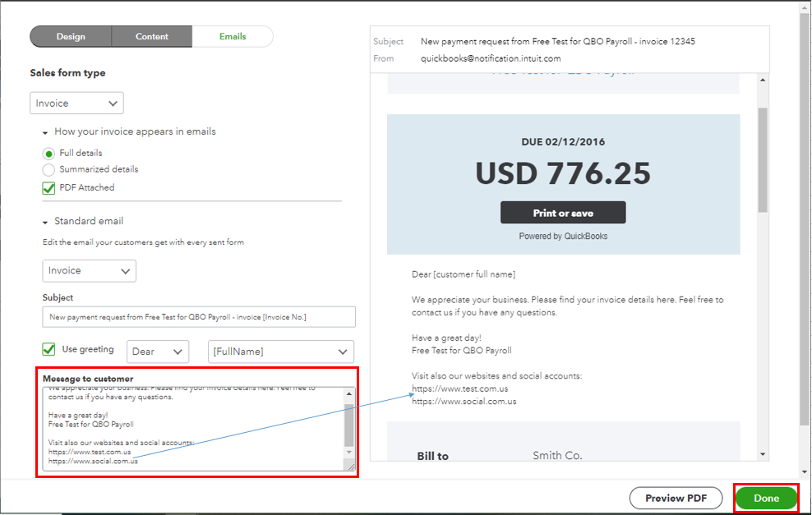Click the Subject input field
This screenshot has width=812, height=515.
coord(198,316)
